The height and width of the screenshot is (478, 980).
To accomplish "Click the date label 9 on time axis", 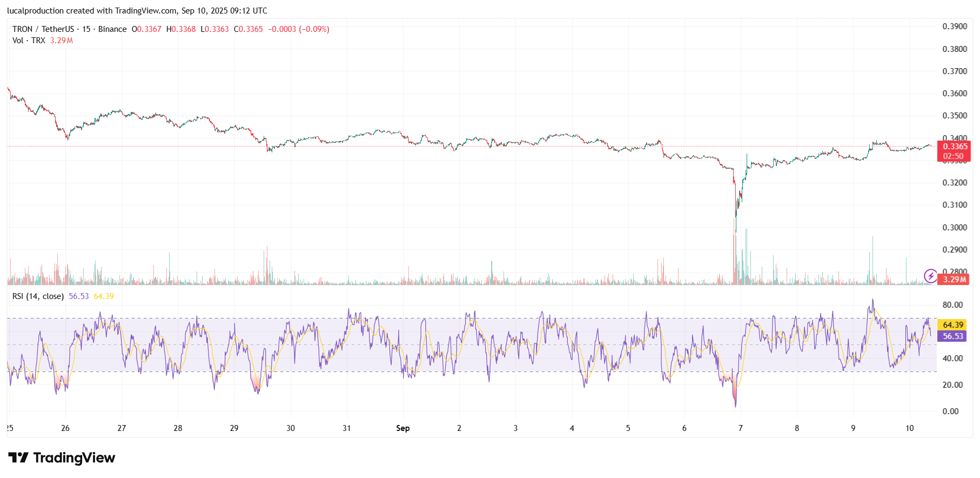I will [x=853, y=428].
